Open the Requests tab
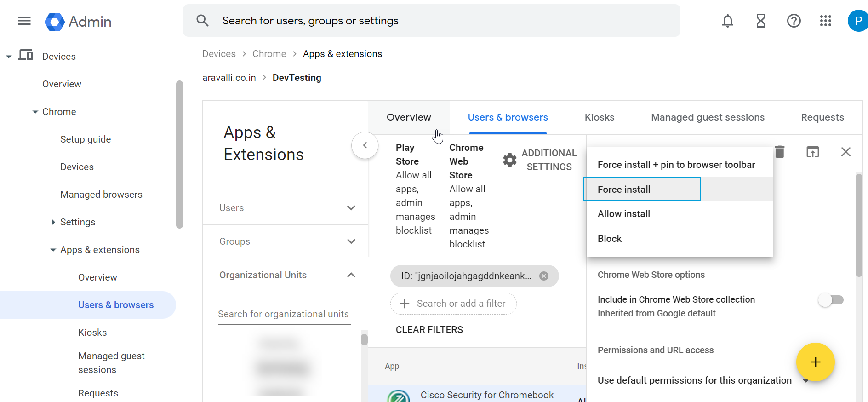 coord(822,117)
